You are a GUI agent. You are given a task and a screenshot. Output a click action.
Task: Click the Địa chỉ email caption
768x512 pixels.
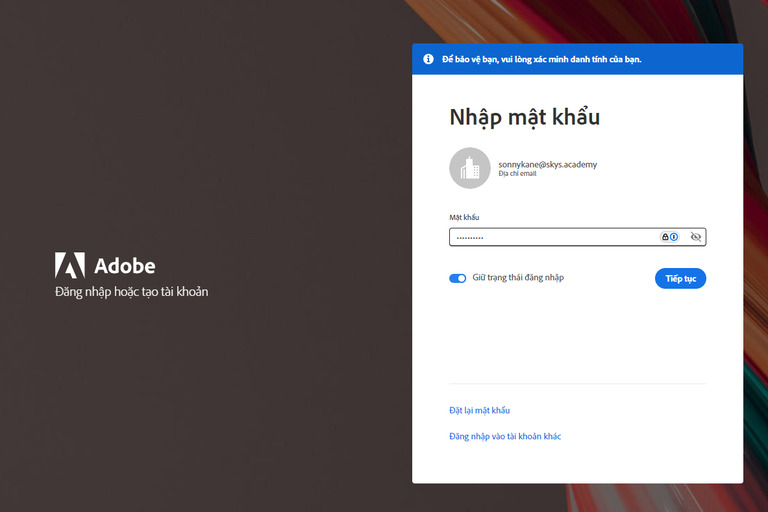[517, 173]
